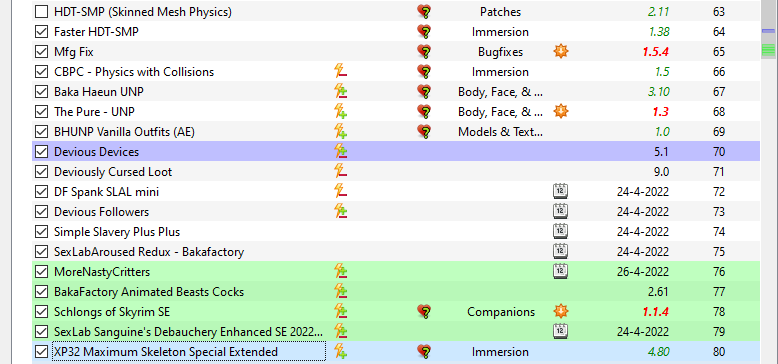Uncheck the Devious Devices mod
This screenshot has width=778, height=364.
pos(42,152)
